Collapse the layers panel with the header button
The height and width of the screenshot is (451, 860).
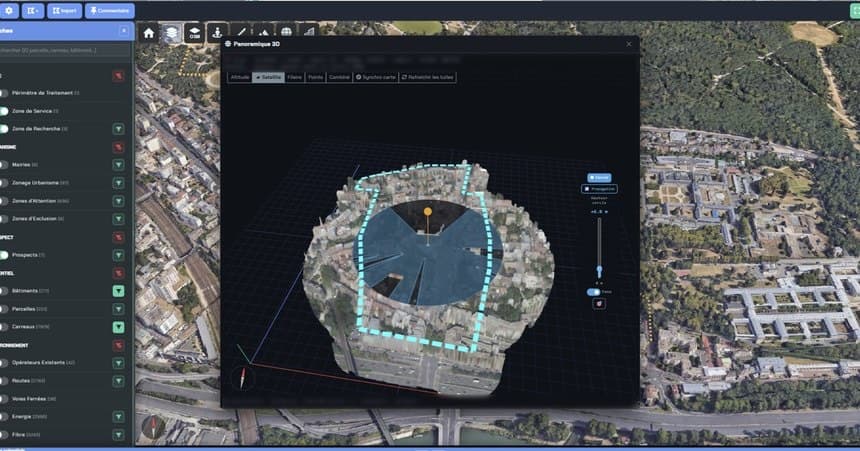(124, 31)
